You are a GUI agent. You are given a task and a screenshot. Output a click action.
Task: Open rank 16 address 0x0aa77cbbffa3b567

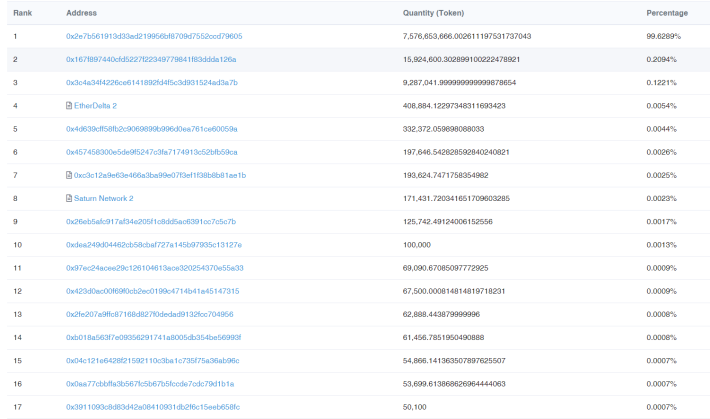150,384
